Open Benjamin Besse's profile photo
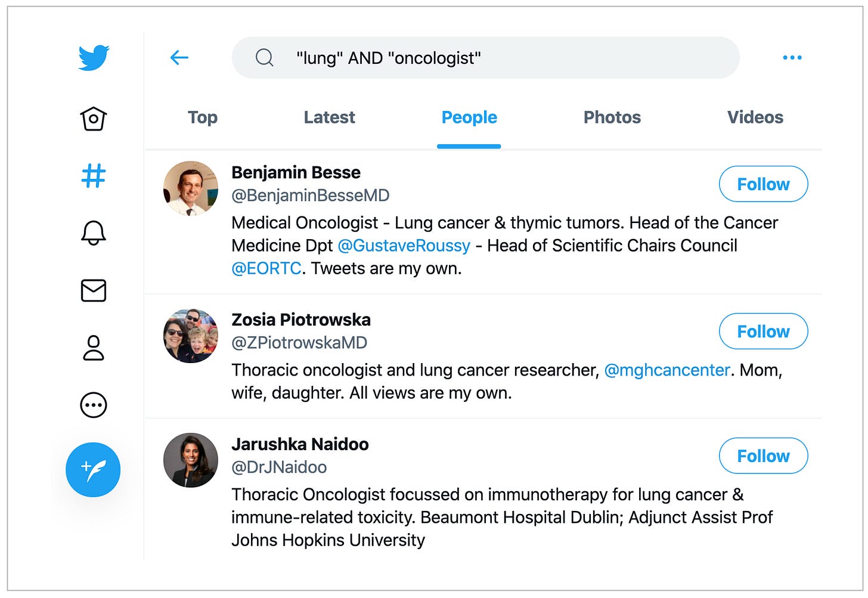This screenshot has width=868, height=598. [x=191, y=188]
